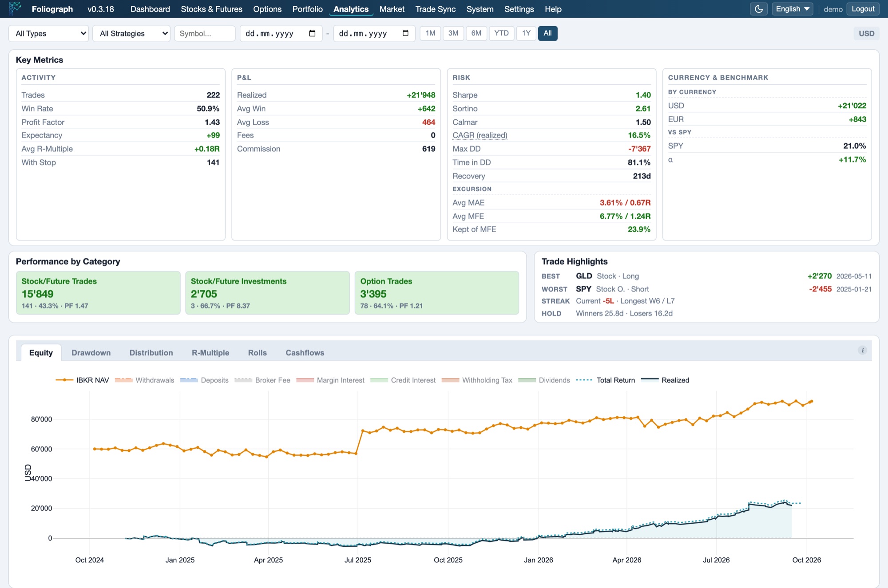This screenshot has height=588, width=888.
Task: Open the Trade Sync page
Action: tap(436, 9)
